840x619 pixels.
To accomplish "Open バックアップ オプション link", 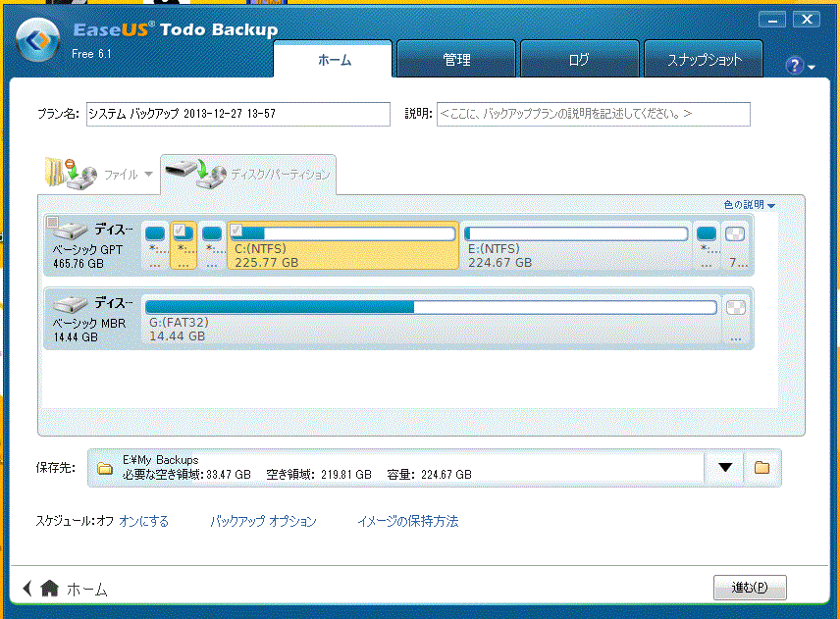I will (x=263, y=521).
